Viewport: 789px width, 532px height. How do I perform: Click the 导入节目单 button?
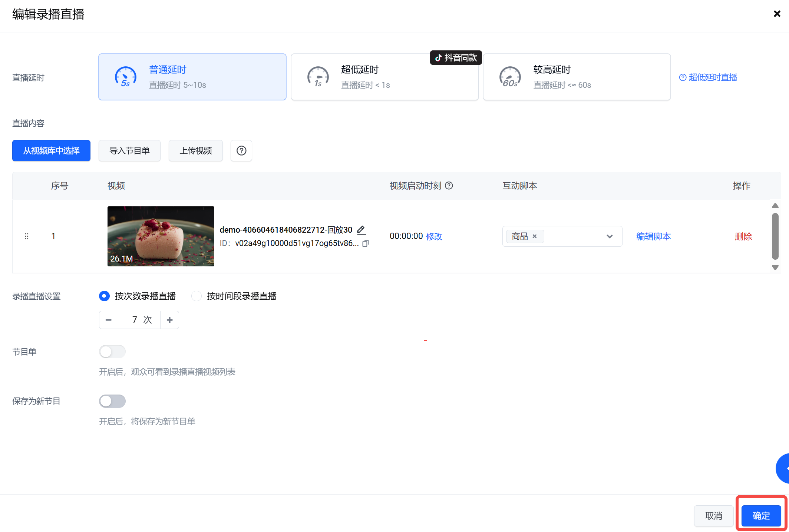129,151
